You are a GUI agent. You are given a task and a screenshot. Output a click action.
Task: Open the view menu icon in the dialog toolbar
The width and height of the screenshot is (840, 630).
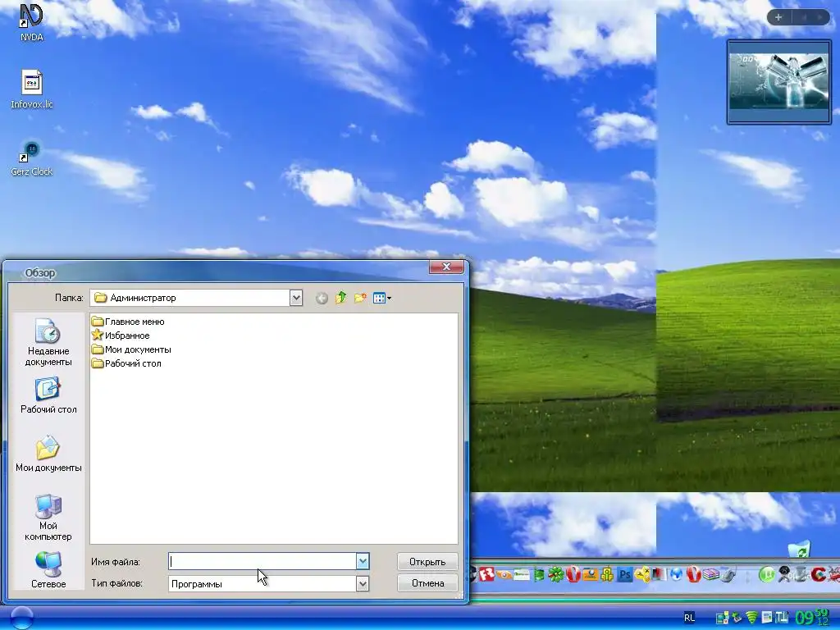pyautogui.click(x=382, y=298)
